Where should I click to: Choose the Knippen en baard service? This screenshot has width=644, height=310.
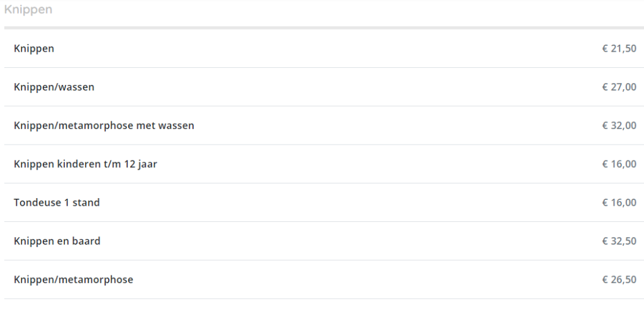pos(57,241)
